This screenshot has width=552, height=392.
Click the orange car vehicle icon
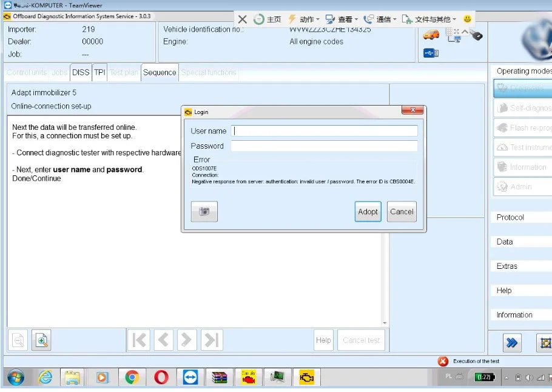pyautogui.click(x=431, y=35)
